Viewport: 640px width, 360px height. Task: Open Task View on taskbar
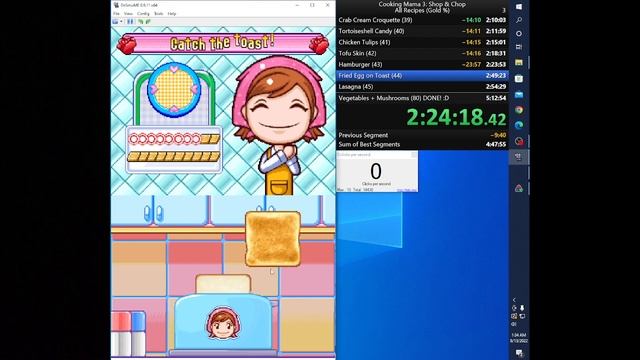519,47
